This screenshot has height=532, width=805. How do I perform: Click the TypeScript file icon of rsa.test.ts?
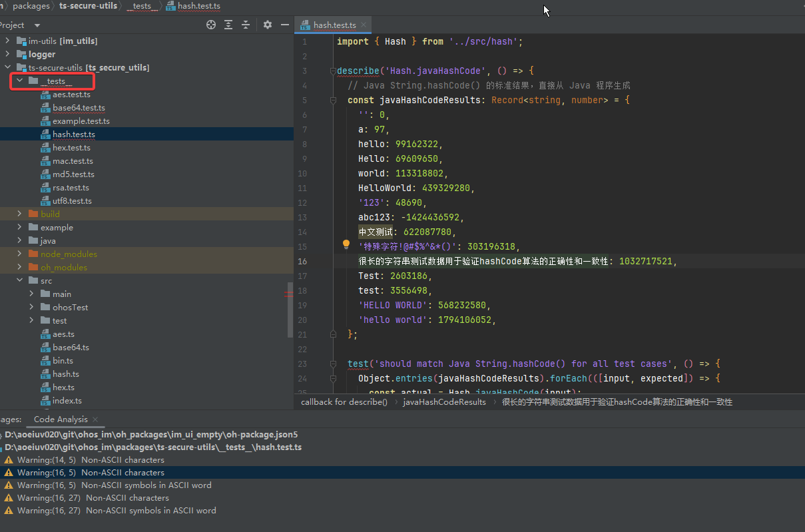click(45, 188)
